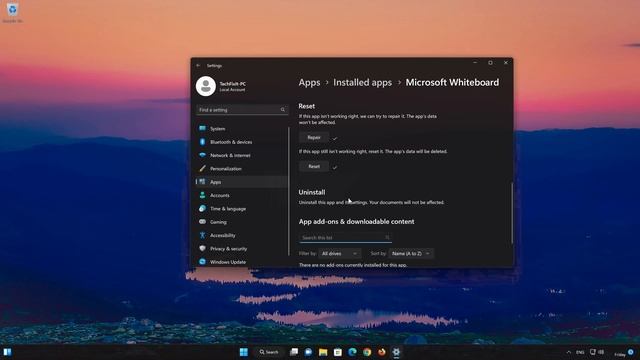Open the tray volume icon

[601, 352]
